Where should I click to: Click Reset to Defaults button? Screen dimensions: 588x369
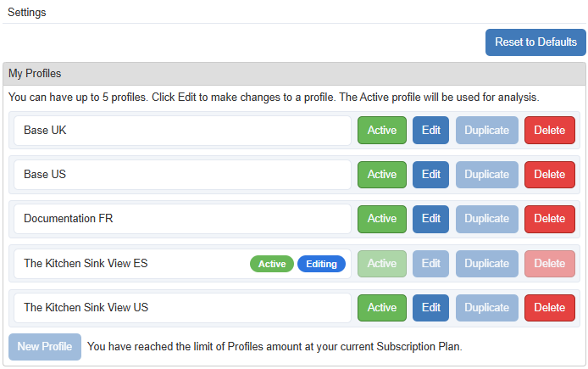(535, 42)
